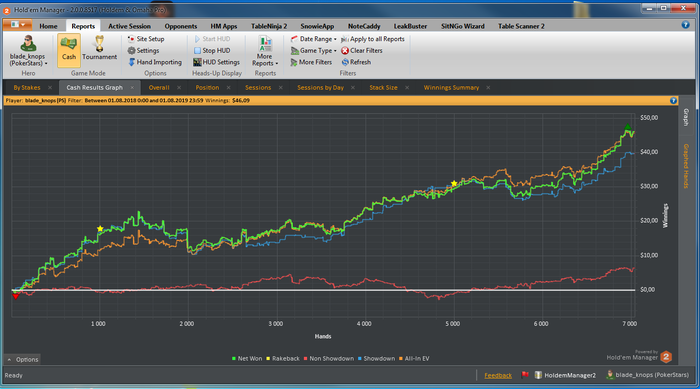Image resolution: width=700 pixels, height=389 pixels.
Task: Select Tournament trophy game mode
Action: pos(99,48)
